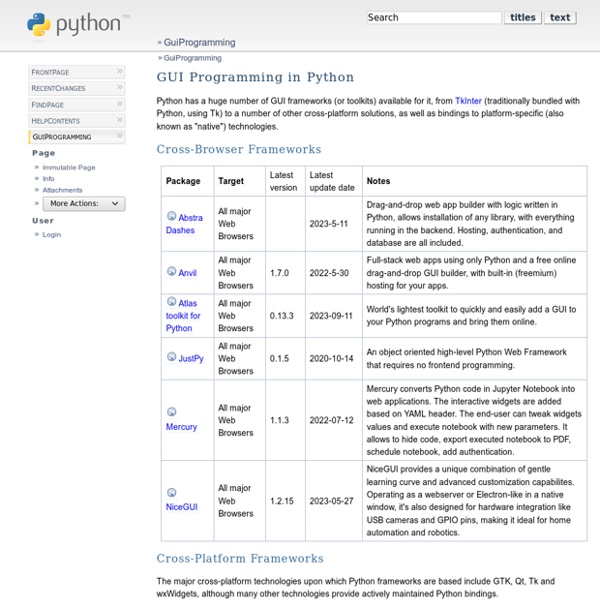Image resolution: width=600 pixels, height=600 pixels.
Task: Click the GUI Programming in Python heading
Action: 255,77
